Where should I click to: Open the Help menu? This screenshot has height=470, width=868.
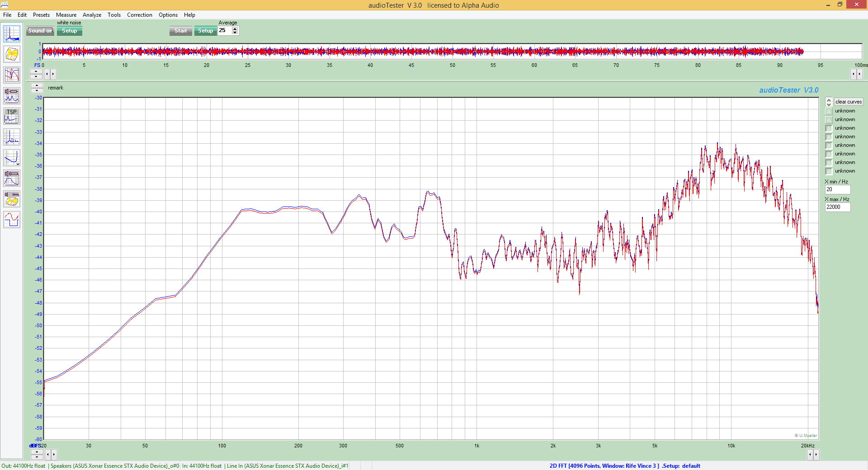[189, 15]
